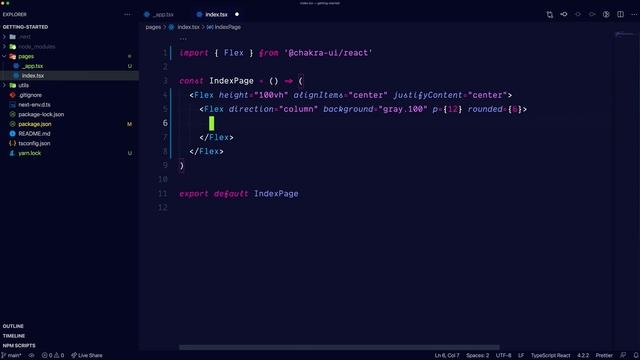Click IndexPage breadcrumb symbol
640x360 pixels.
227,27
